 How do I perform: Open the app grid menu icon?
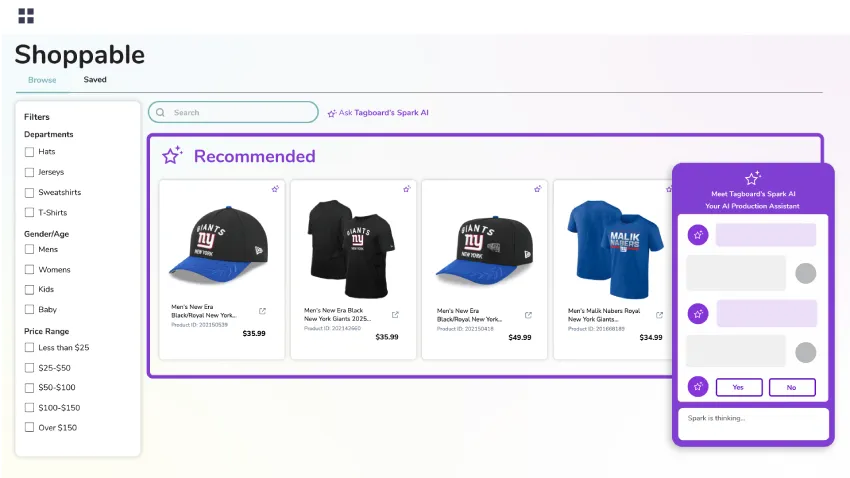click(x=26, y=16)
